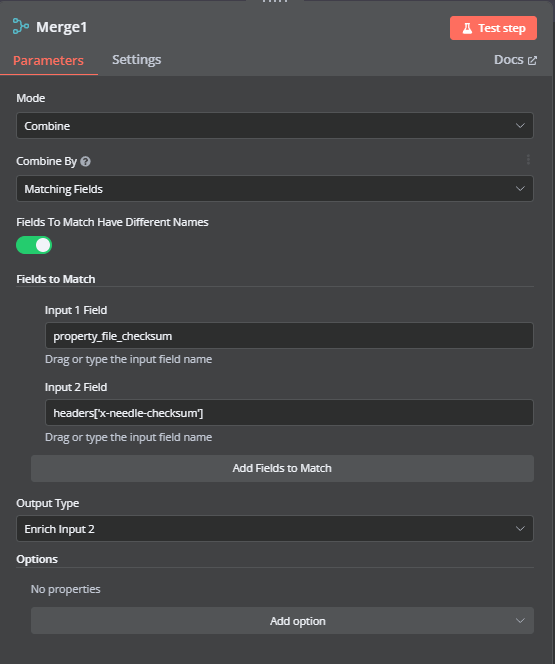The height and width of the screenshot is (664, 555).
Task: Click the Input 1 Field text box
Action: [x=289, y=336]
